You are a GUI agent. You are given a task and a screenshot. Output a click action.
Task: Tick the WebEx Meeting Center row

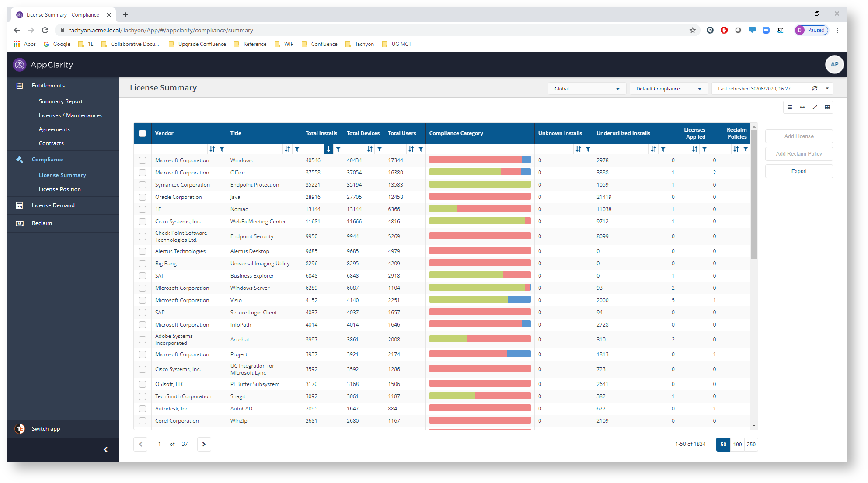(x=143, y=222)
